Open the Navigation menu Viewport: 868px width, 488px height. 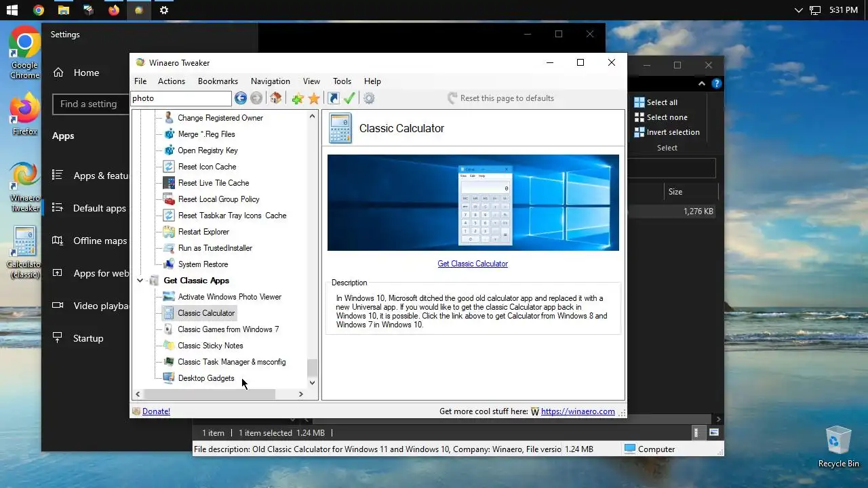pos(271,81)
